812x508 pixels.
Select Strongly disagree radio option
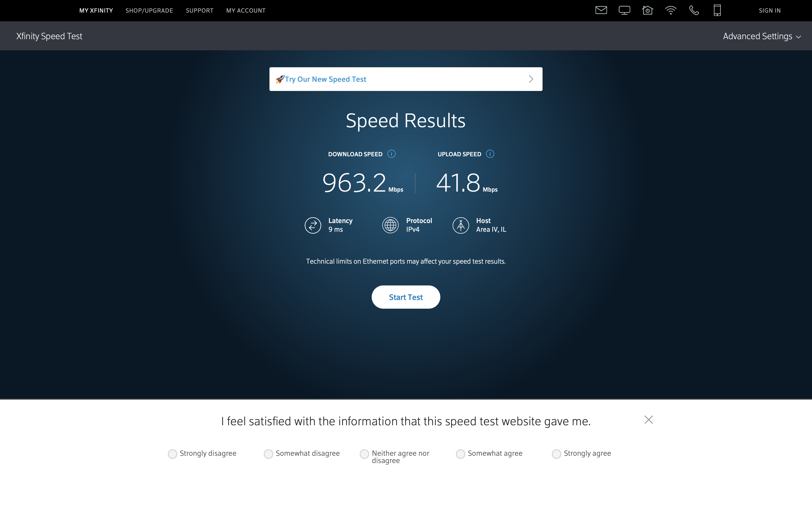172,454
